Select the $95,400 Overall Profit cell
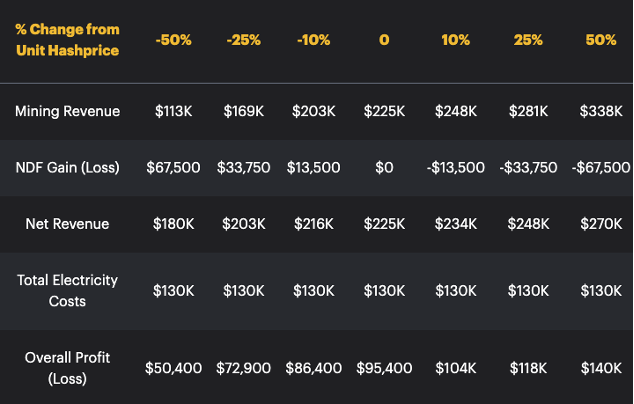 click(384, 368)
